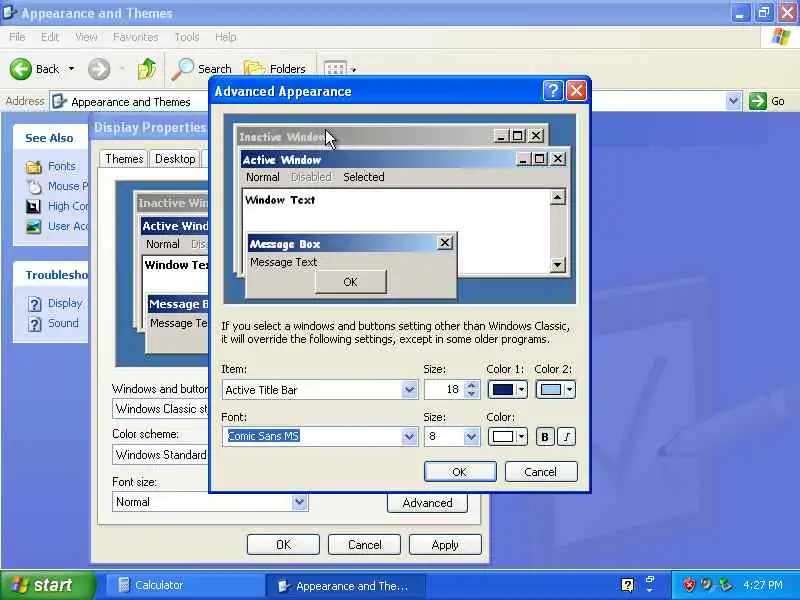Image resolution: width=800 pixels, height=600 pixels.
Task: Click Cancel in Advanced Appearance dialog
Action: tap(541, 472)
